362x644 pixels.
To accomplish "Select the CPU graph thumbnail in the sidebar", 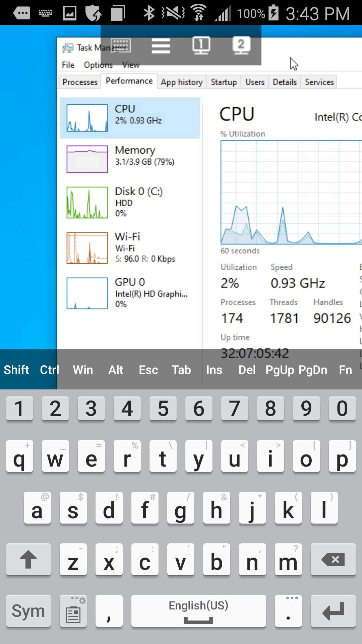I will 87,118.
